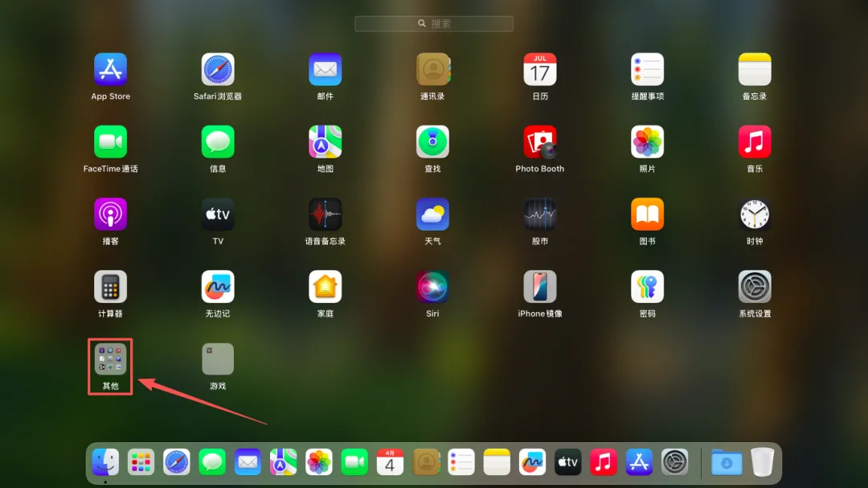Open the Downloads folder in the Dock
Viewport: 868px width, 488px height.
(727, 462)
